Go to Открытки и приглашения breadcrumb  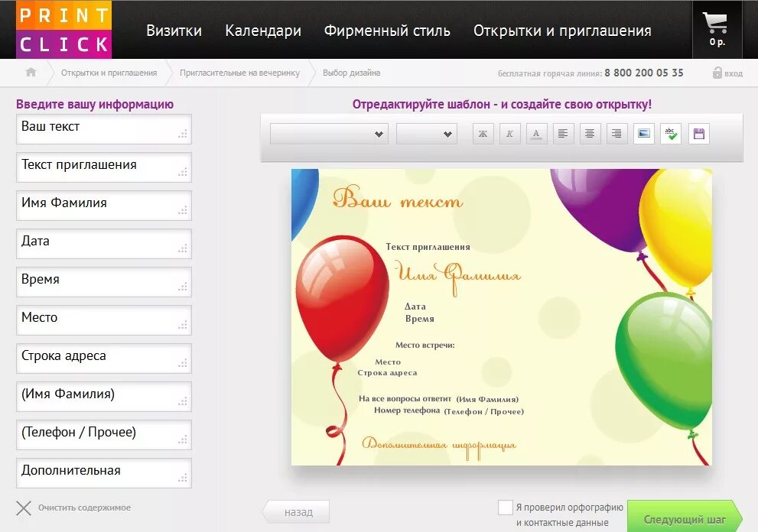tap(109, 73)
